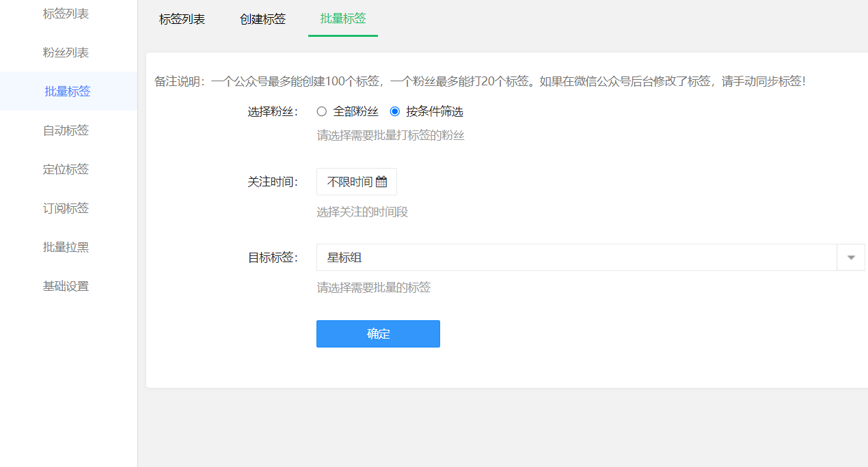Click the 关注时间 field label
Screen dimensions: 868x467
coord(273,182)
